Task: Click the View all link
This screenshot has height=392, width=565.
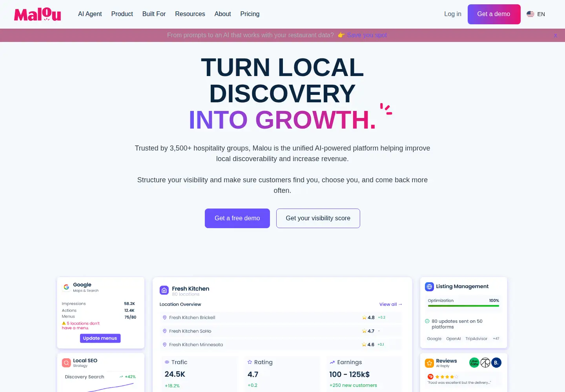Action: pos(391,304)
